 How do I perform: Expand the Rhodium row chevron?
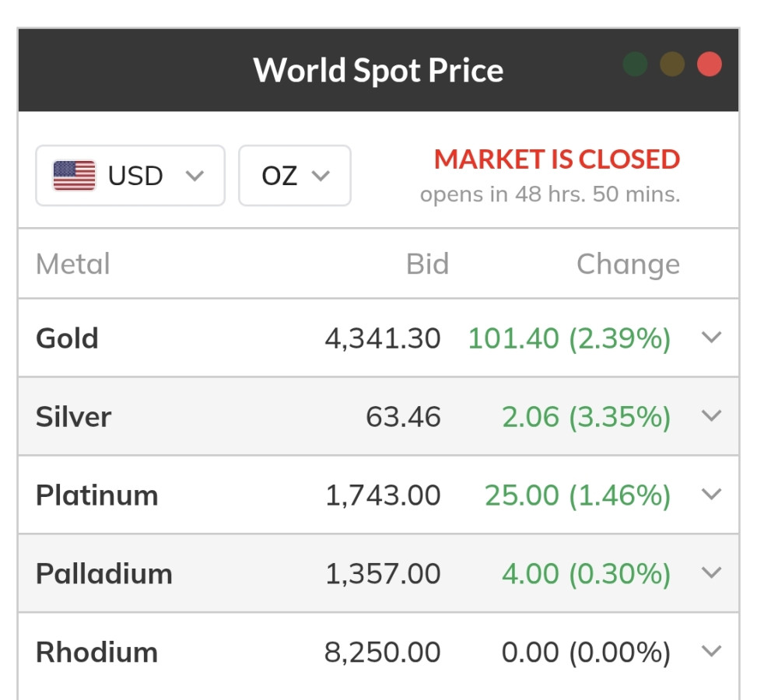pos(711,652)
